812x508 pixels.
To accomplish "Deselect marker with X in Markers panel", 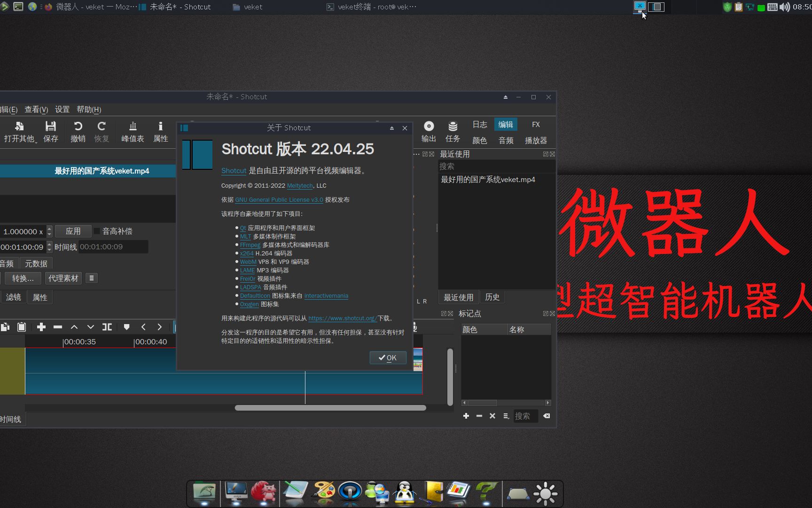I will tap(492, 416).
